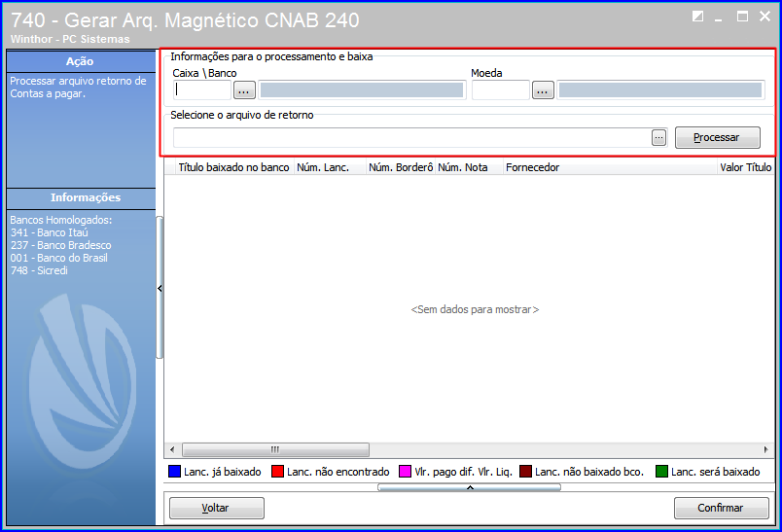
Task: Click '341 - Banco Itaú' text
Action: click(49, 232)
